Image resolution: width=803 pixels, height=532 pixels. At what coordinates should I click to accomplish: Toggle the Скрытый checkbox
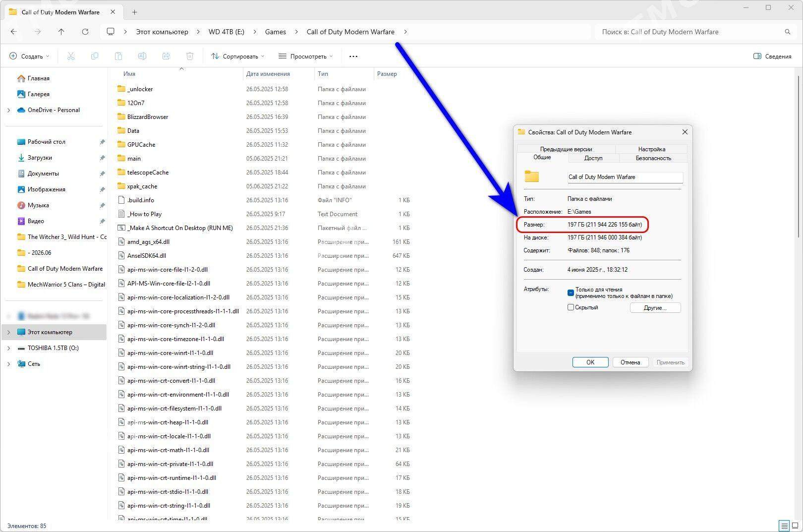pyautogui.click(x=571, y=307)
